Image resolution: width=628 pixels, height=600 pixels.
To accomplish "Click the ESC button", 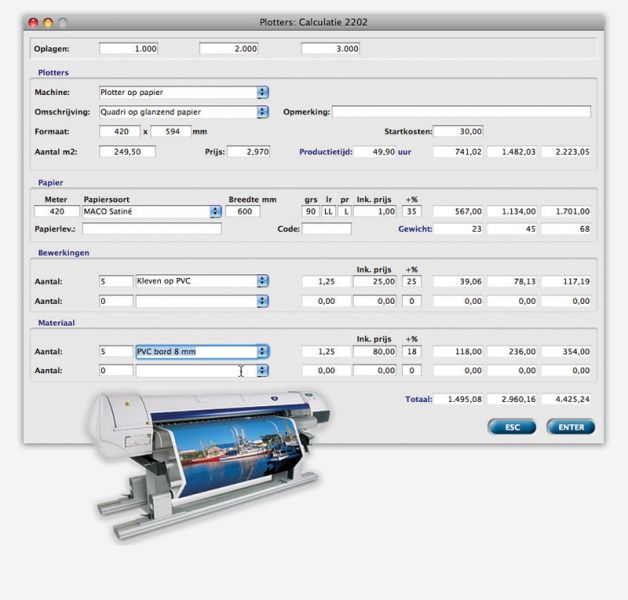I will click(x=512, y=427).
